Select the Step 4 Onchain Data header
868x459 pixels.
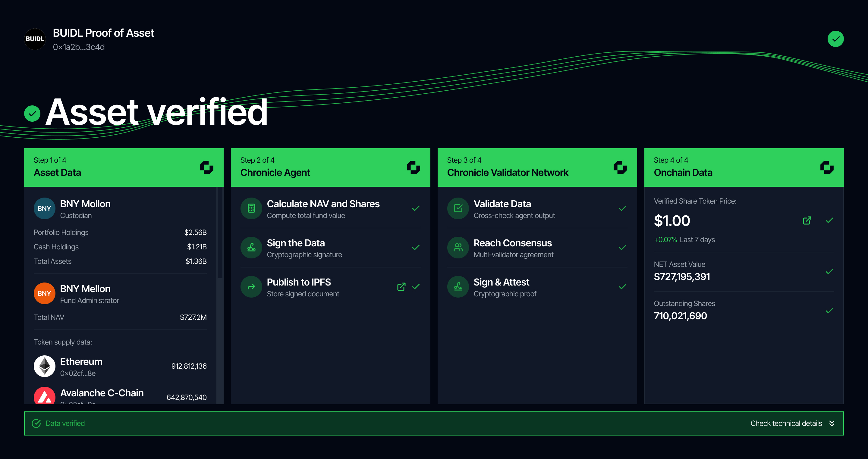coord(744,167)
